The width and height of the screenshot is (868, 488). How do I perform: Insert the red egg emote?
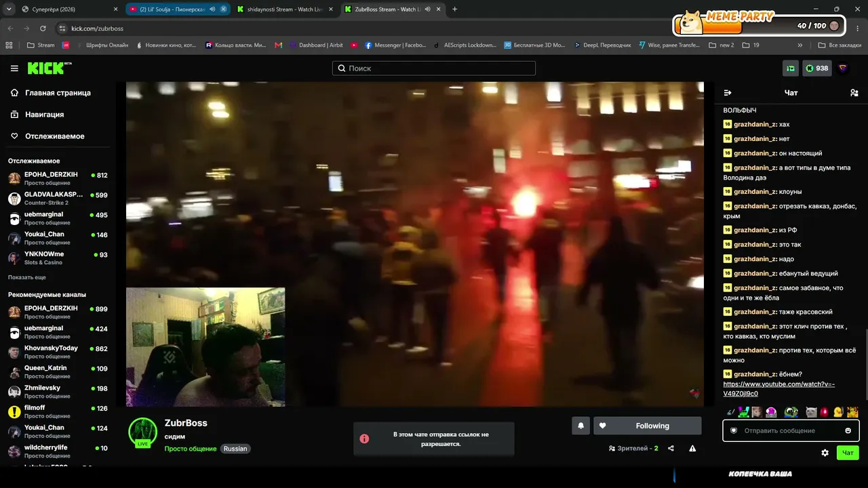[x=825, y=411]
